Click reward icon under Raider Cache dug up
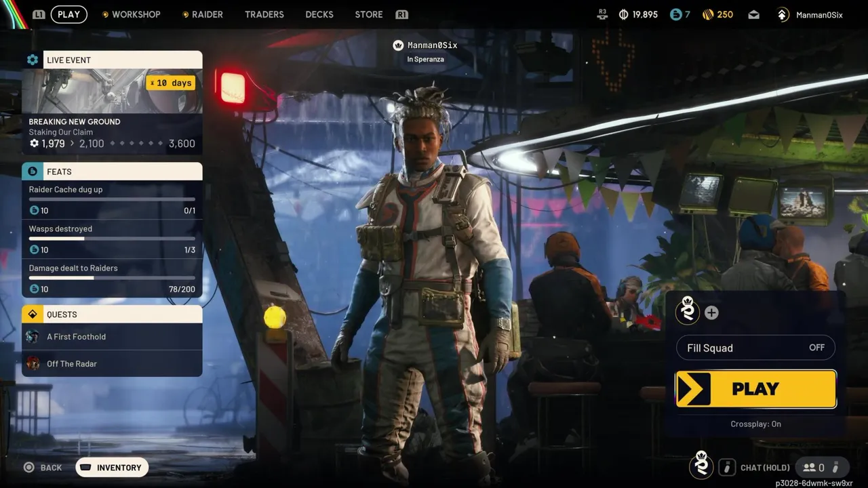 click(34, 211)
